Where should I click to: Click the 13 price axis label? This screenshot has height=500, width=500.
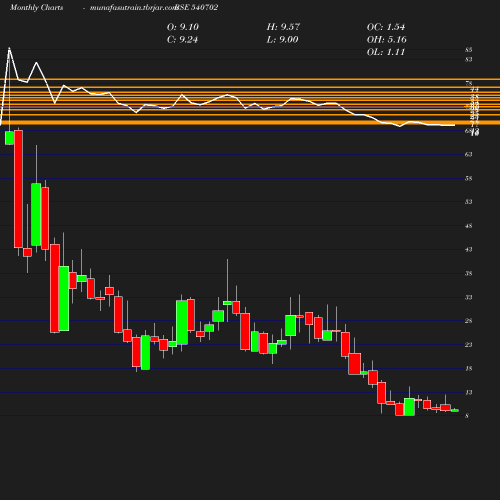(x=469, y=392)
